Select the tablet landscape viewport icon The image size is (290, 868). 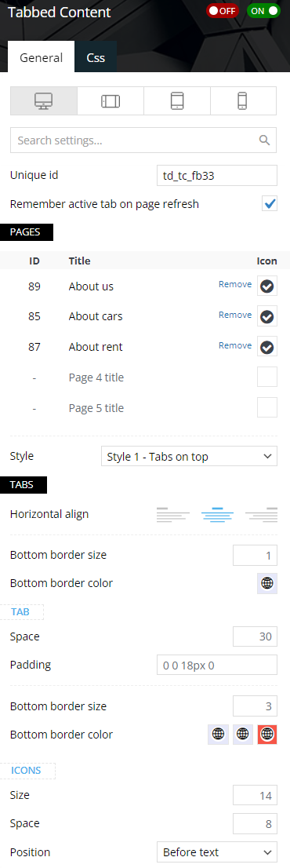pos(111,101)
